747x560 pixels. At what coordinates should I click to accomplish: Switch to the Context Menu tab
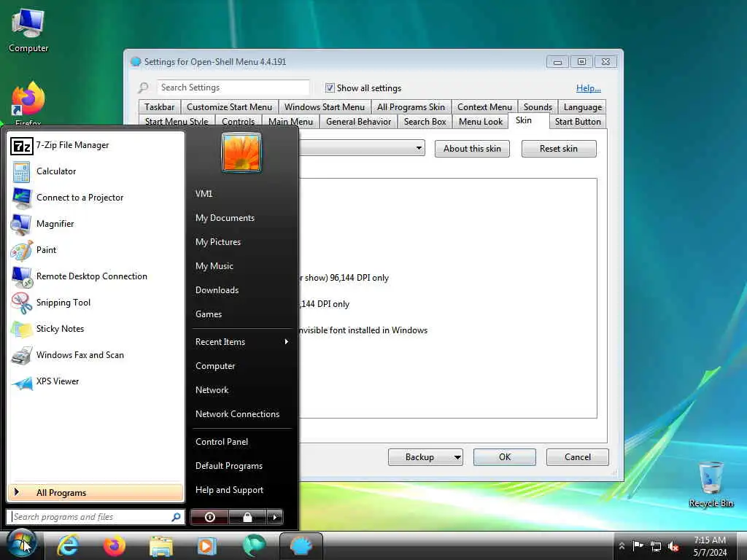point(484,107)
